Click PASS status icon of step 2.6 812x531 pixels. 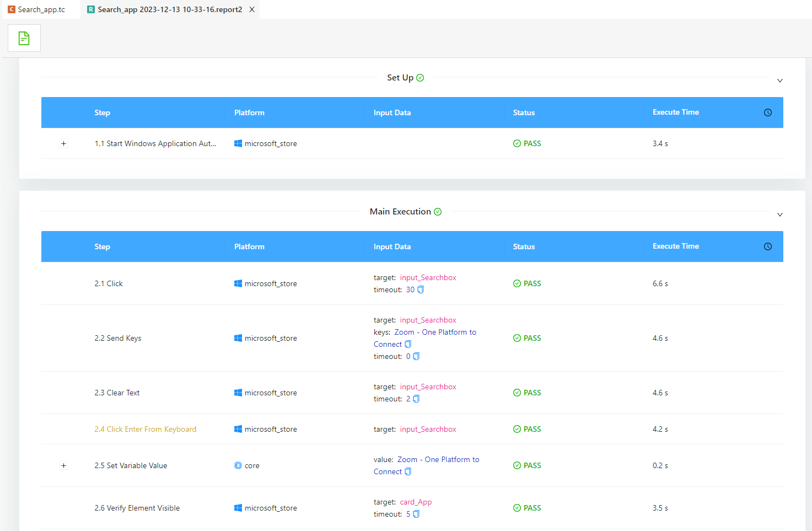click(517, 508)
